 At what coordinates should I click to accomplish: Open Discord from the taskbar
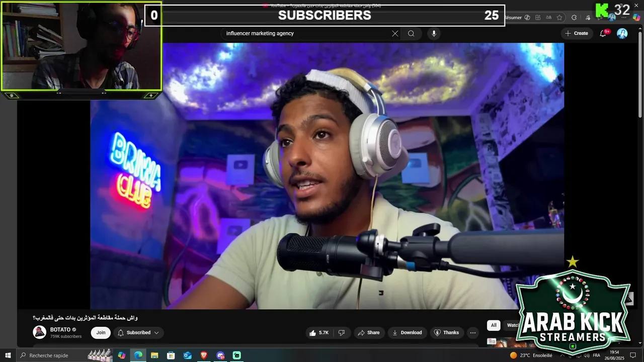(x=220, y=355)
